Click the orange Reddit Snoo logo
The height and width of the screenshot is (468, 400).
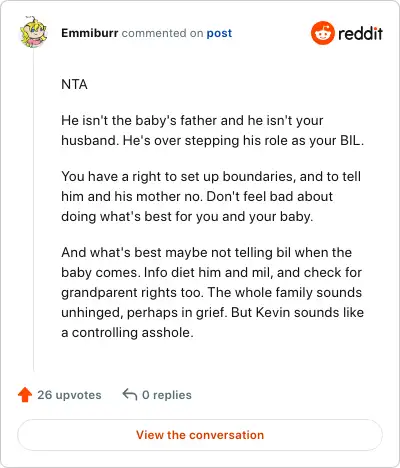click(322, 33)
